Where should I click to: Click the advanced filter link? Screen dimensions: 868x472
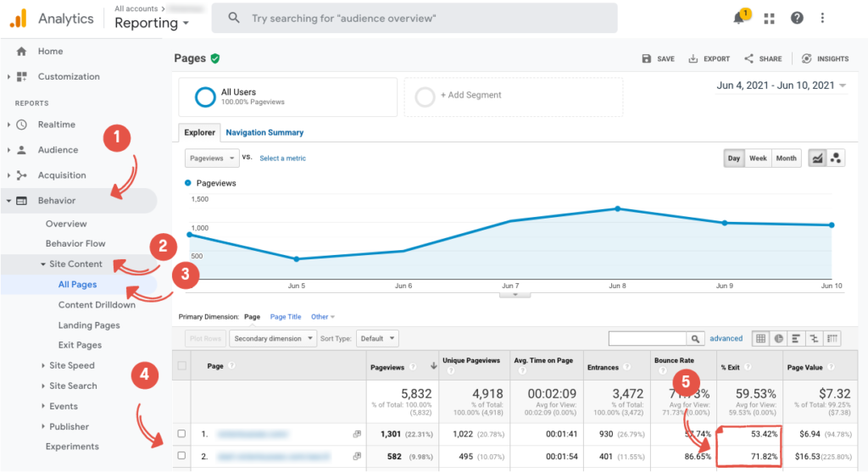tap(726, 338)
